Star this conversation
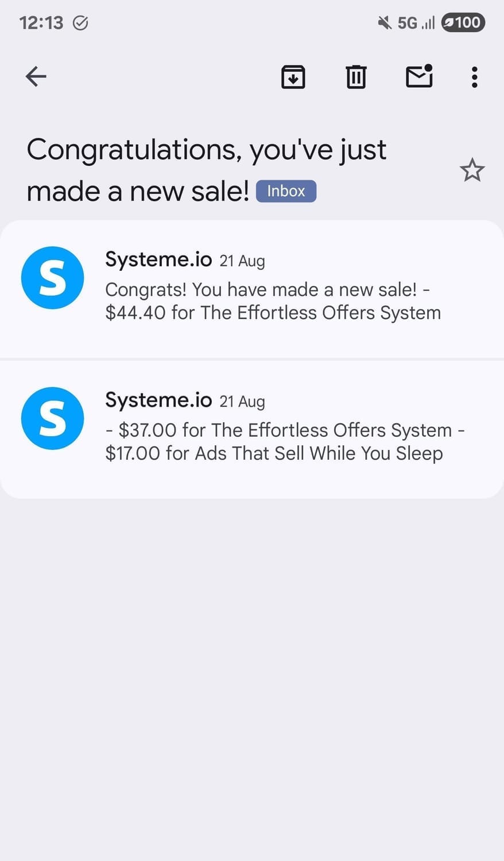The image size is (504, 861). (472, 170)
